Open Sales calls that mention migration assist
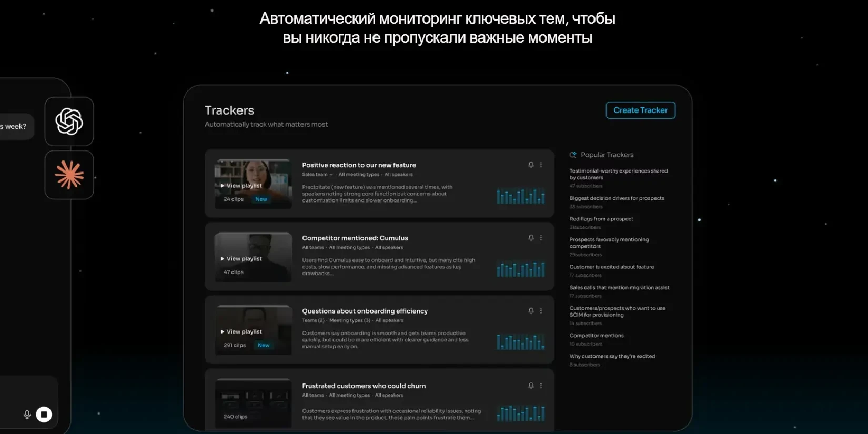The height and width of the screenshot is (434, 868). point(619,288)
